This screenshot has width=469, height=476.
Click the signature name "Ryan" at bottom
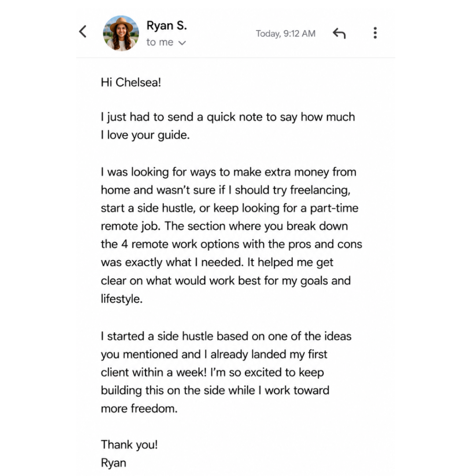point(114,463)
